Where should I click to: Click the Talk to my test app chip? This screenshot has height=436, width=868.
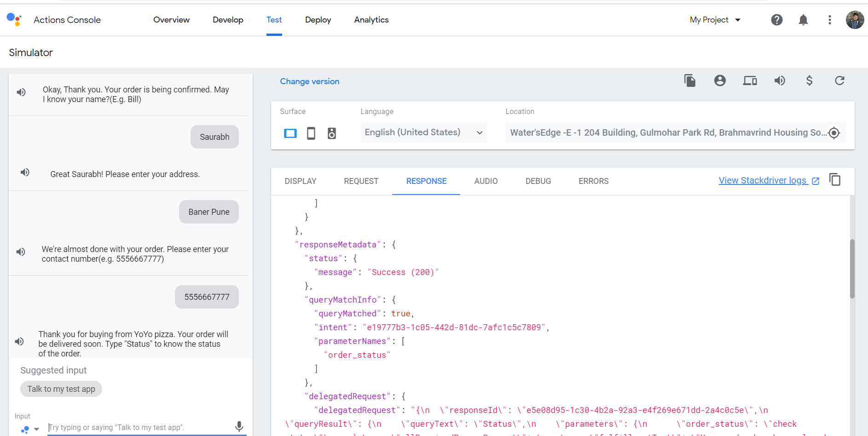(61, 389)
